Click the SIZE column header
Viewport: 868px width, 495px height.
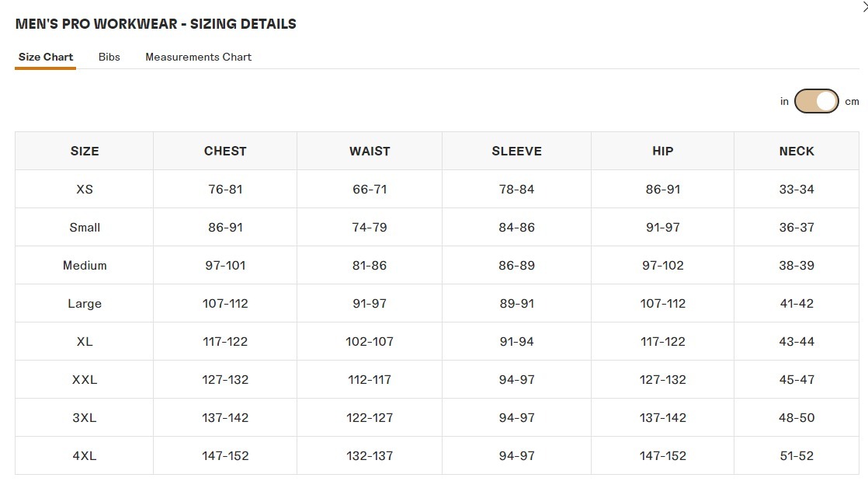pyautogui.click(x=85, y=151)
